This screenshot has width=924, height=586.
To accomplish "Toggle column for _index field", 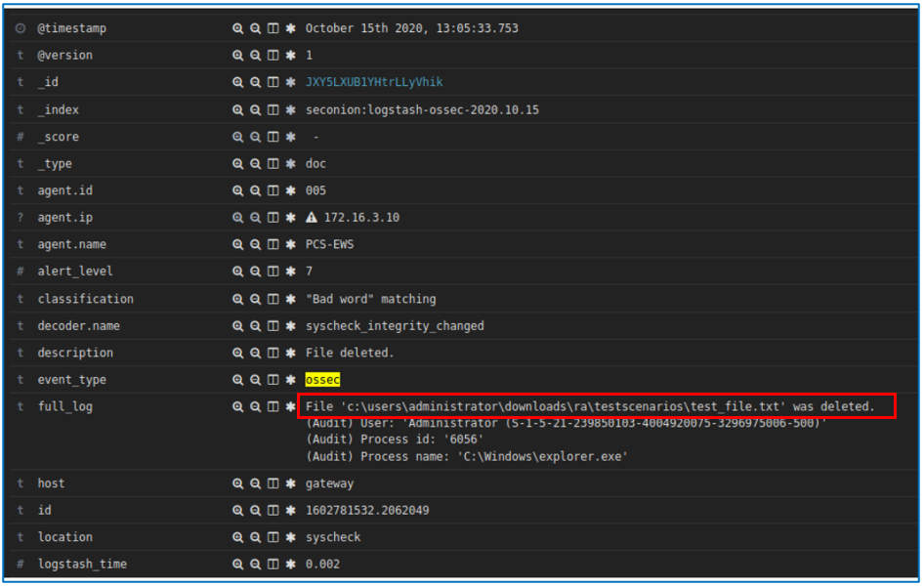I will (x=273, y=110).
